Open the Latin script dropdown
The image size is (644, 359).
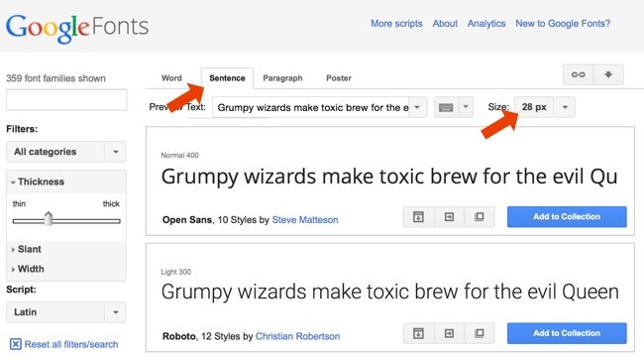pyautogui.click(x=65, y=312)
